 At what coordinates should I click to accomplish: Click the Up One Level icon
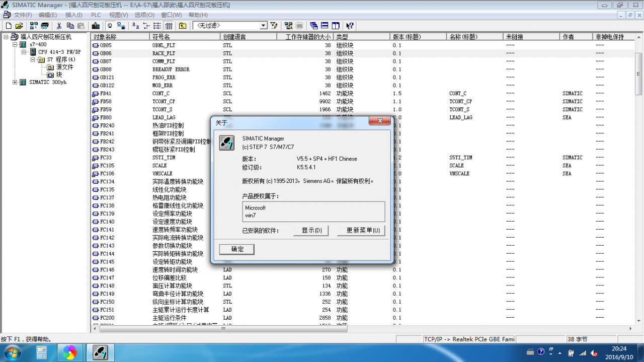pos(183,25)
